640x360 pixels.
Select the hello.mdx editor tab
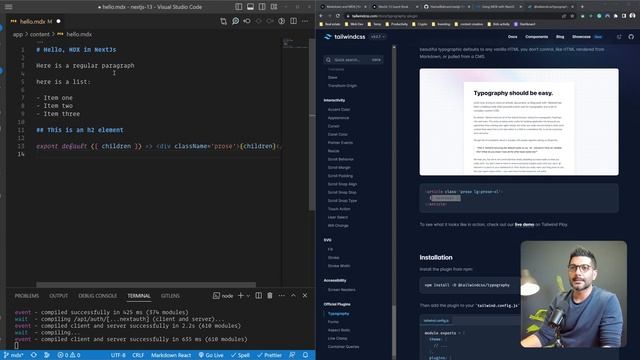tap(36, 21)
